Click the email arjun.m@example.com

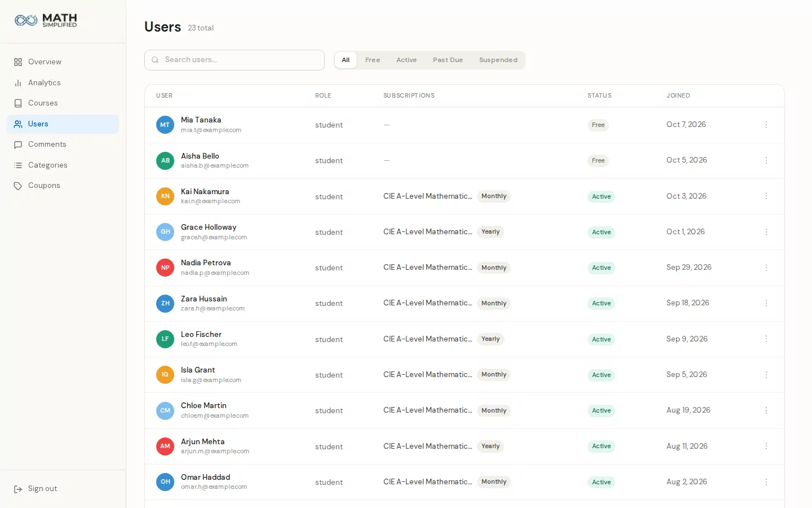[x=215, y=452]
